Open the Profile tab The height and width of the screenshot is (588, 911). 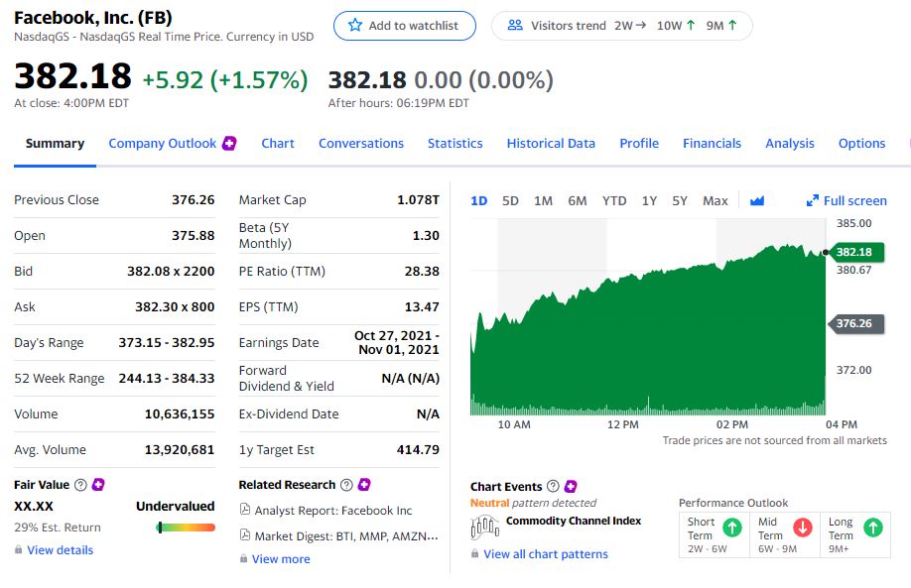[x=639, y=144]
